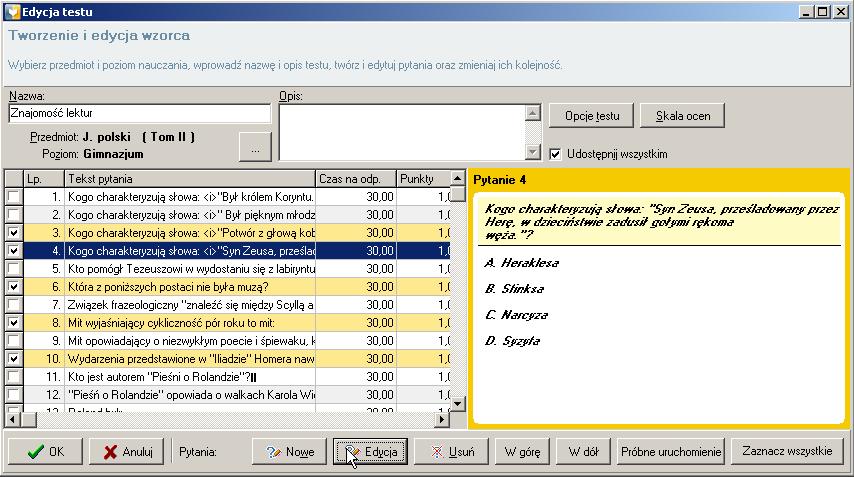This screenshot has width=854, height=477.
Task: Move question up with W górę
Action: 522,451
